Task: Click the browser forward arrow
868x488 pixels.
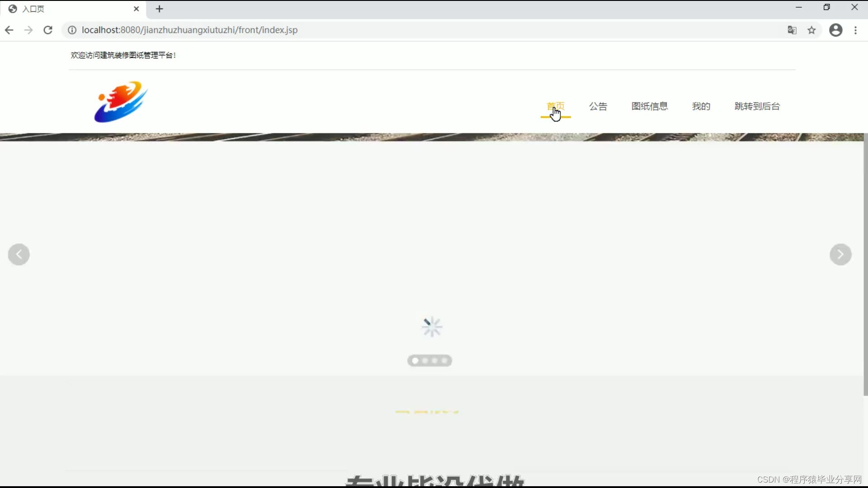Action: [28, 30]
